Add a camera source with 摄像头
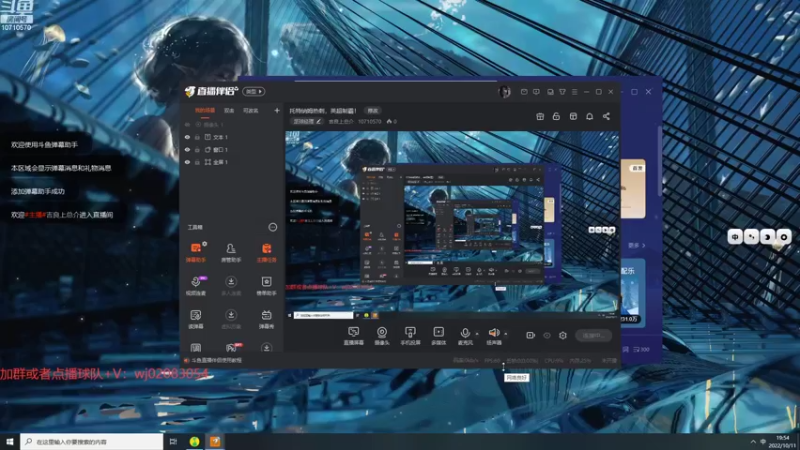The image size is (800, 450). (382, 332)
